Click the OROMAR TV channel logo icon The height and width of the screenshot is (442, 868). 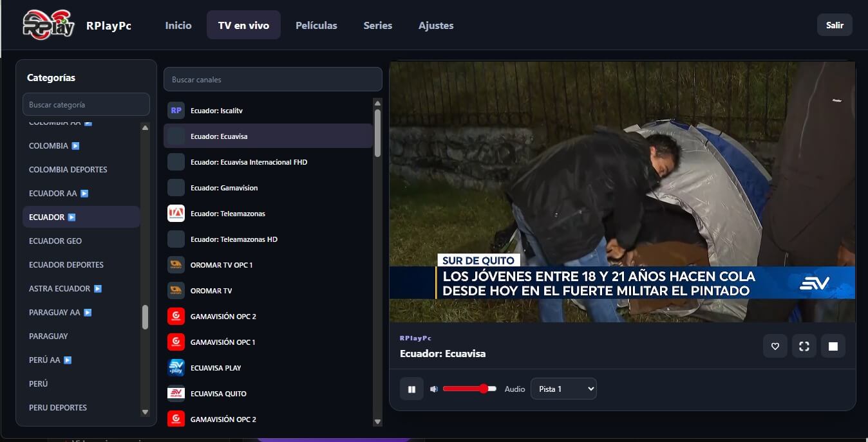point(176,291)
